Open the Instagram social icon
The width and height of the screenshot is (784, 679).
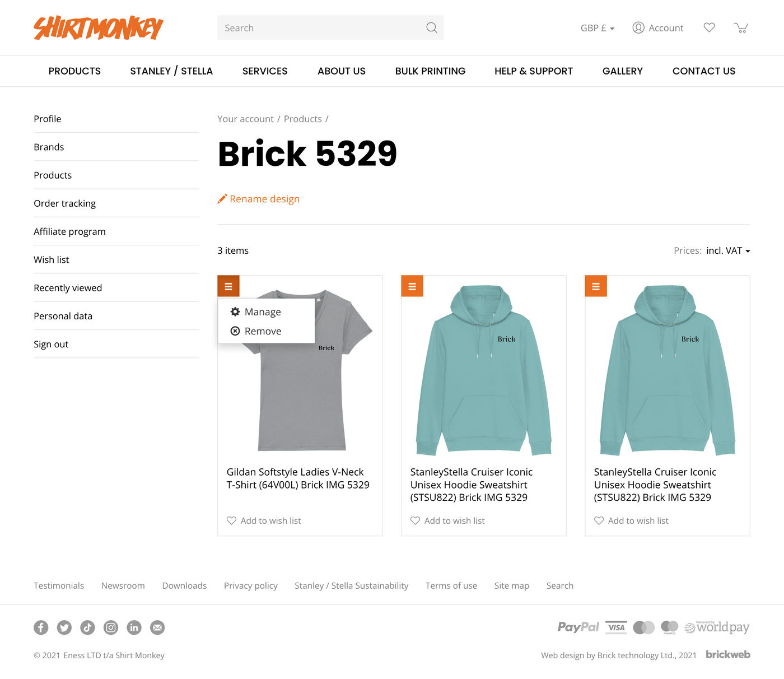[x=111, y=627]
